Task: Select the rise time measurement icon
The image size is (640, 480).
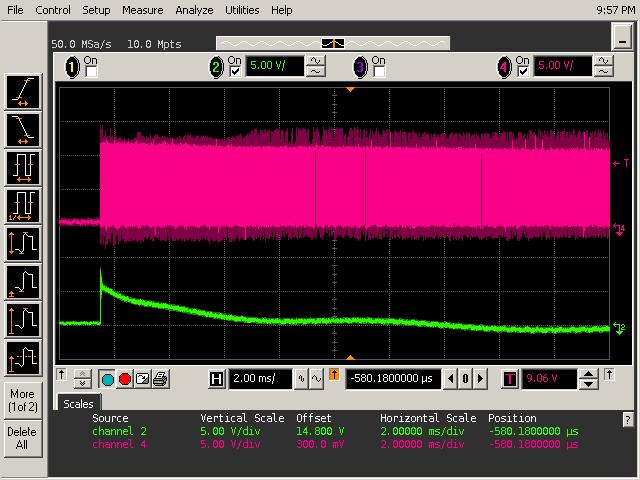Action: [23, 92]
